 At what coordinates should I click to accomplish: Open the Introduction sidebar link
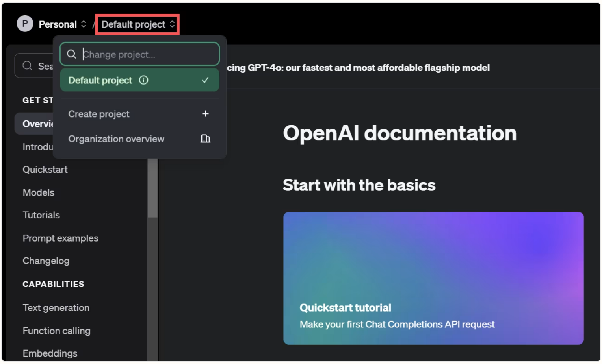point(37,147)
